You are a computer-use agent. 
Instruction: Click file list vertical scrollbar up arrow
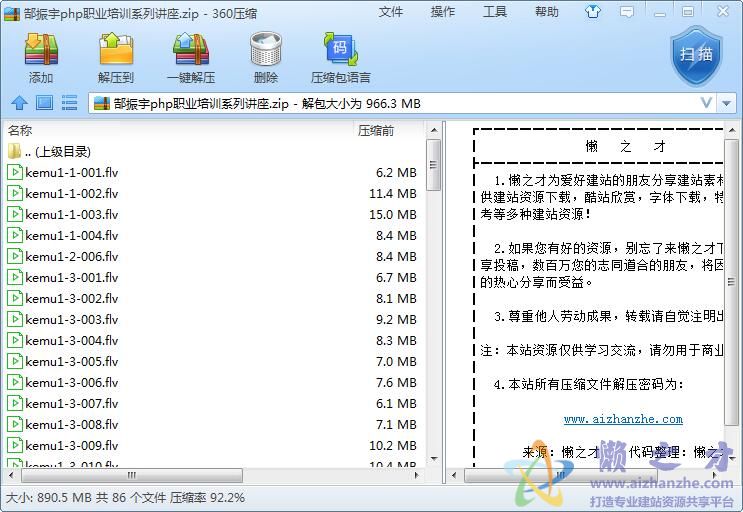[434, 130]
